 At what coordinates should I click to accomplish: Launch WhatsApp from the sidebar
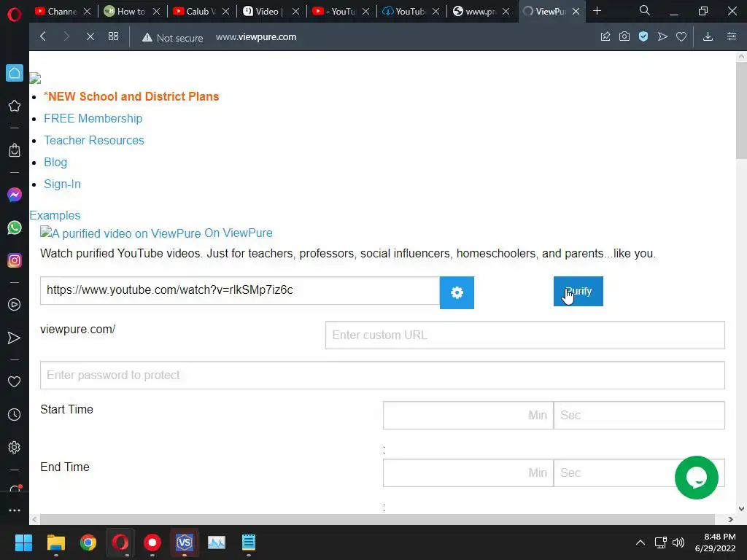point(15,227)
